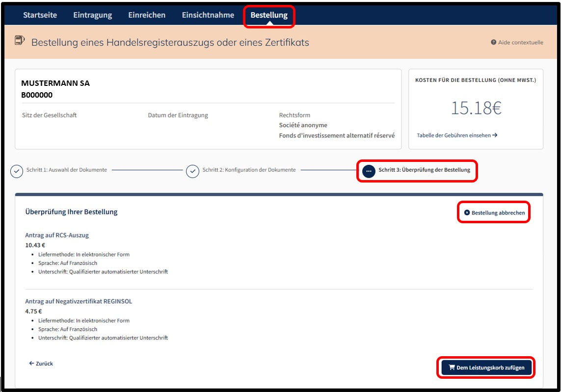Go to Schritt 2: Konfiguration der Dokumente
The height and width of the screenshot is (392, 561).
tap(249, 170)
